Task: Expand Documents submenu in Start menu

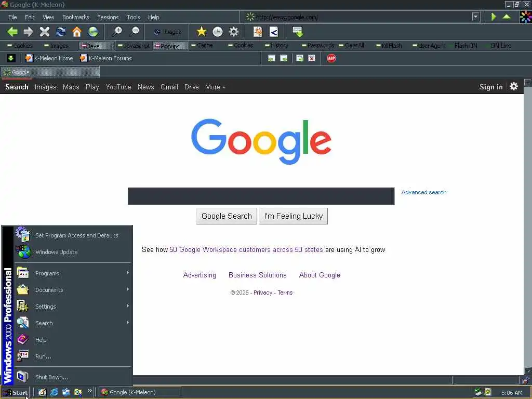Action: coord(73,290)
